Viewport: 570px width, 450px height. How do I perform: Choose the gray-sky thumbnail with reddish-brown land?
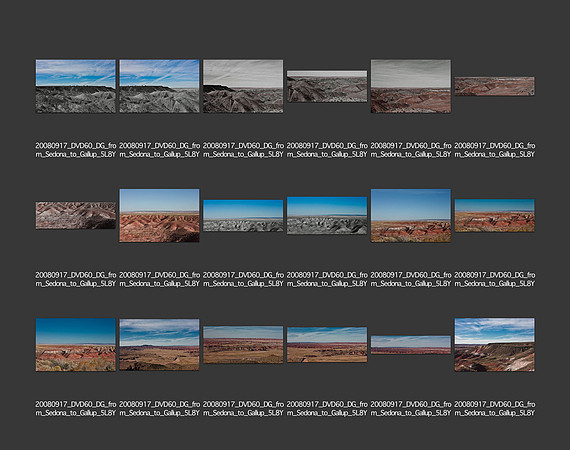click(x=411, y=86)
